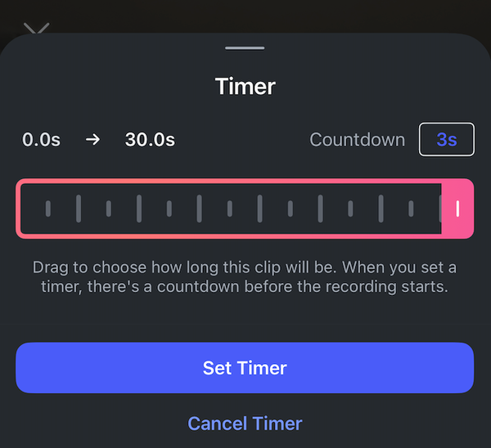Click the Countdown label
The height and width of the screenshot is (448, 491).
(x=357, y=139)
